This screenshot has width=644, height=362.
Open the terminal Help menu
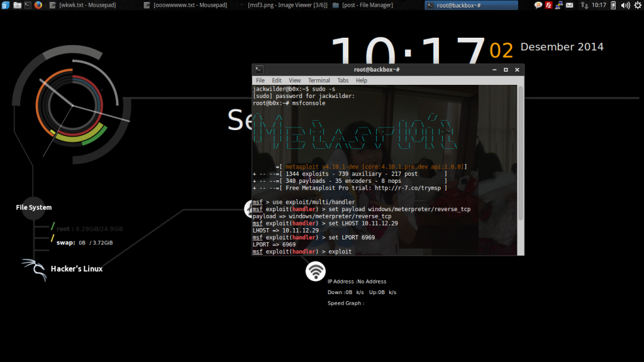[x=362, y=80]
